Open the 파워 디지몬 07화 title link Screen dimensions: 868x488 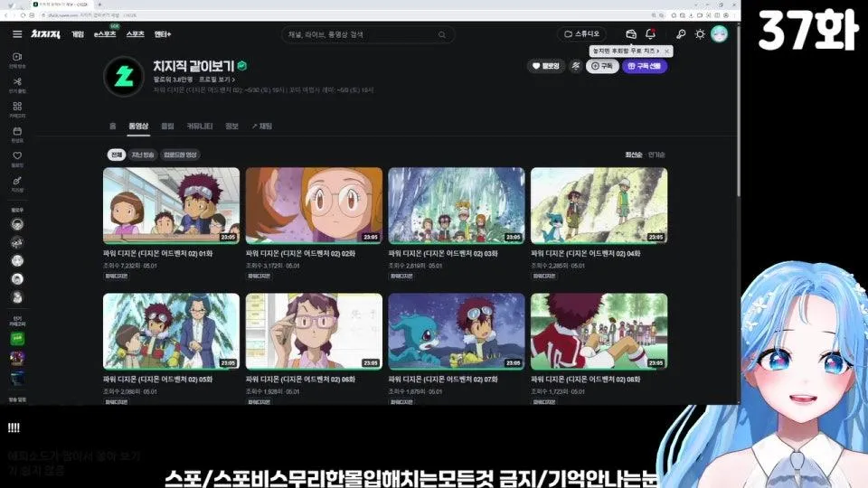pyautogui.click(x=443, y=380)
